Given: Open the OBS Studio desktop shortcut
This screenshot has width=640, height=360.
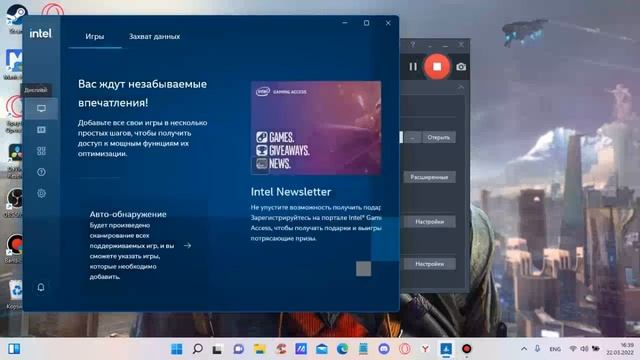Looking at the screenshot, I should 15,201.
